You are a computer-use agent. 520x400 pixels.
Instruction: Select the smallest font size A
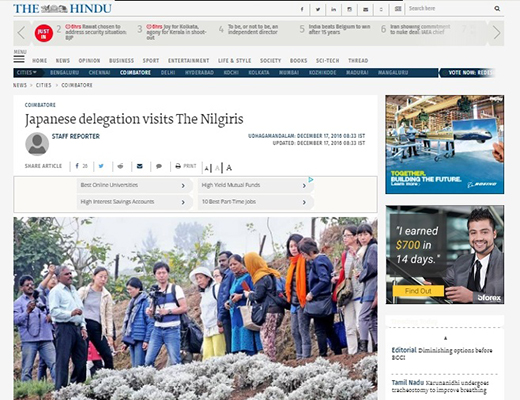point(207,168)
